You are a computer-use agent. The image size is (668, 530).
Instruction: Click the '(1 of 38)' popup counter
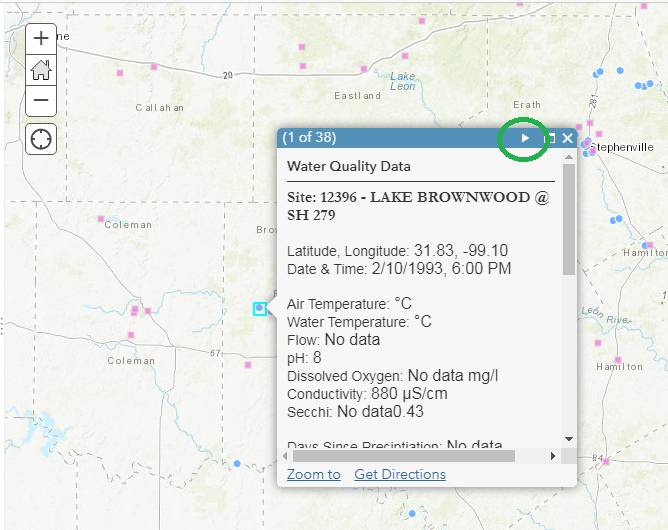[x=309, y=138]
